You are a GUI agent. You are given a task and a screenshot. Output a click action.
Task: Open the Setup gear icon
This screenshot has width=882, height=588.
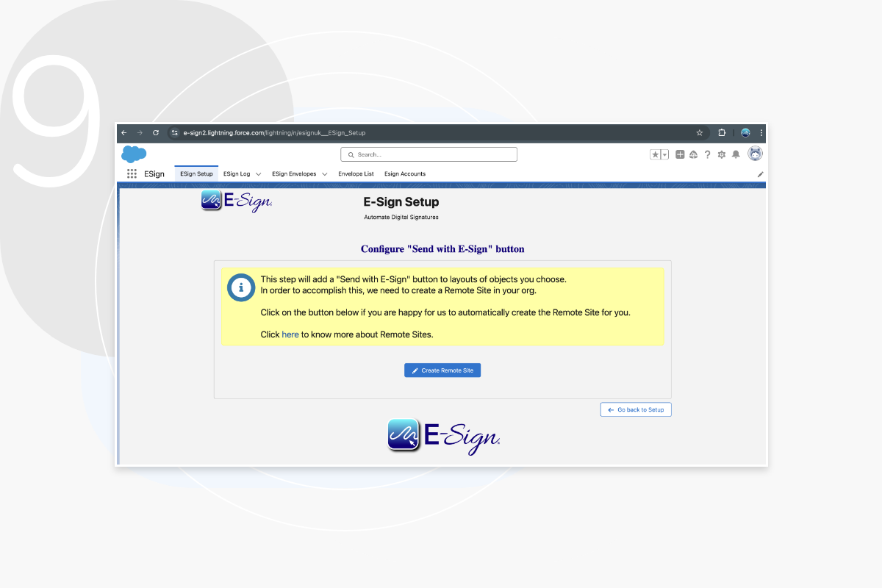click(721, 154)
